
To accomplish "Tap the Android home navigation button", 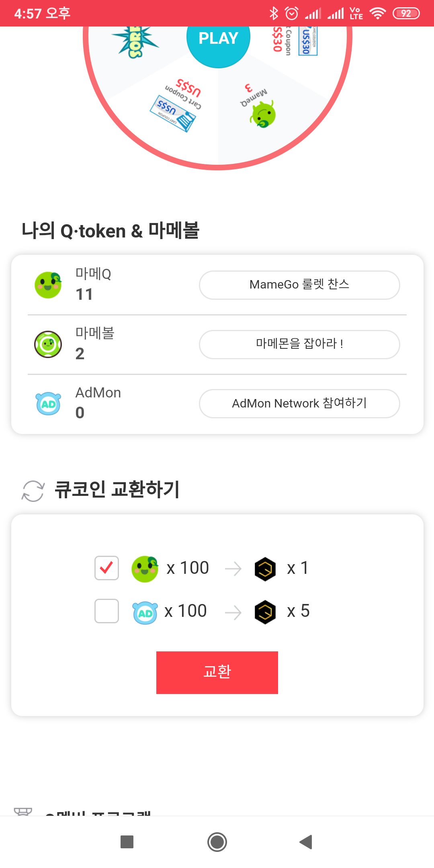I will point(217,842).
